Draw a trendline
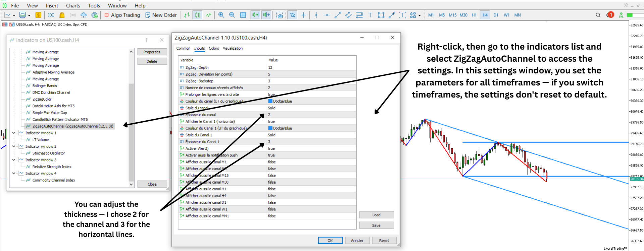The image size is (644, 251). tap(338, 15)
